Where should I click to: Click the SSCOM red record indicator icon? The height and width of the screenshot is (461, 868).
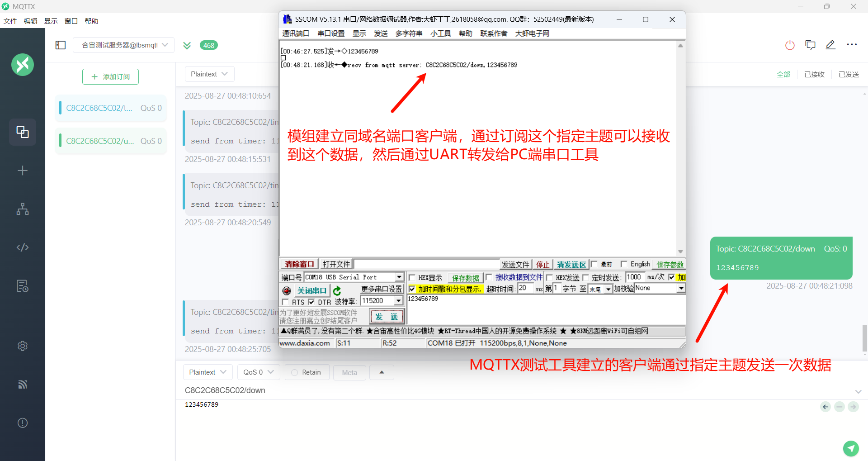point(287,291)
